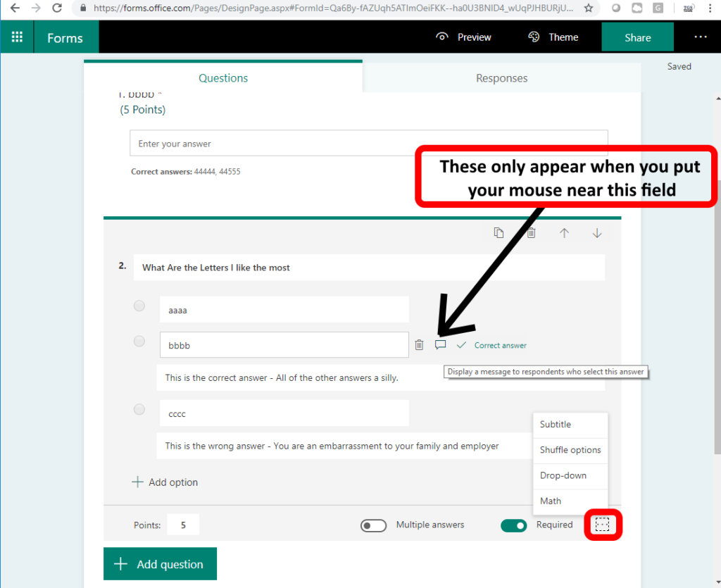Viewport: 721px width, 588px height.
Task: Duplicate question 2 using the copy icon
Action: 499,232
